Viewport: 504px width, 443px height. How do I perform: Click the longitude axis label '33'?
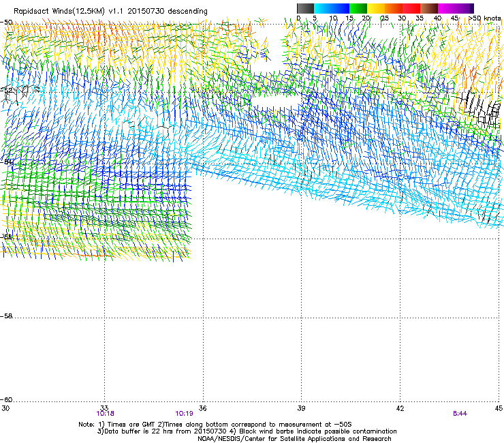pyautogui.click(x=104, y=408)
